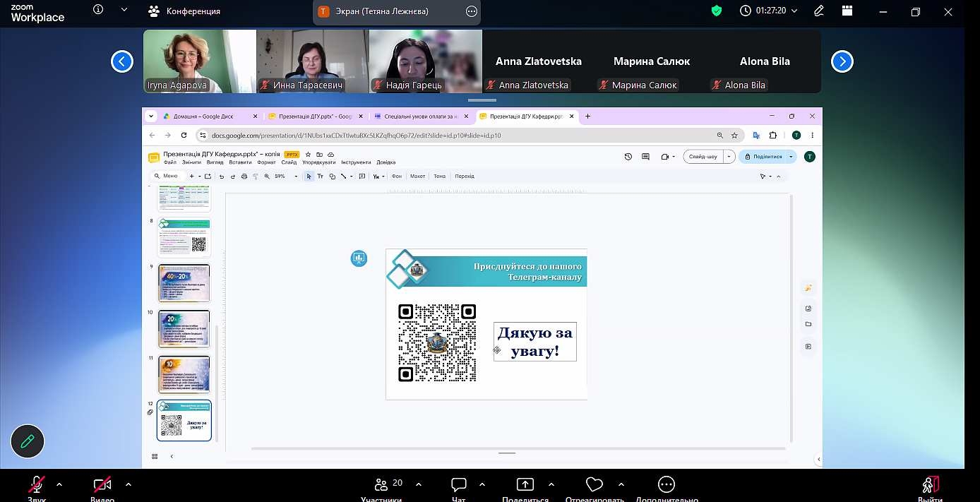Open the Вставити menu
Viewport: 980px width, 502px height.
click(x=240, y=162)
